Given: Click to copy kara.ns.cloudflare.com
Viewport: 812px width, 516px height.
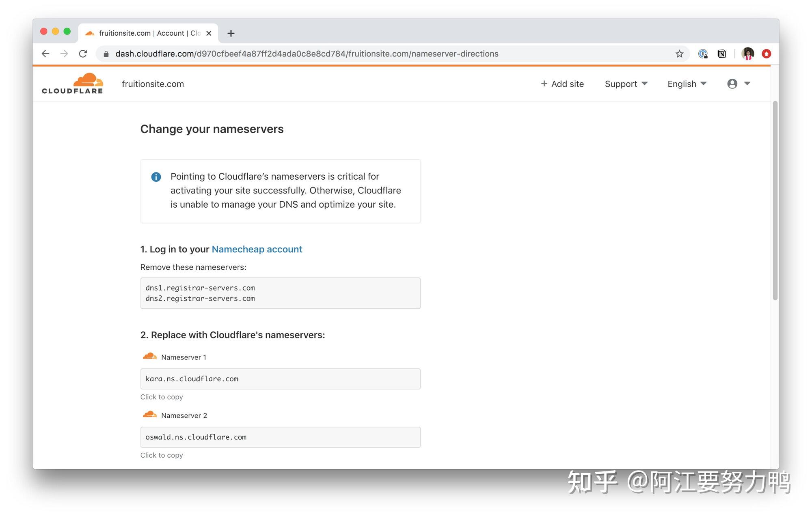Looking at the screenshot, I should (280, 379).
